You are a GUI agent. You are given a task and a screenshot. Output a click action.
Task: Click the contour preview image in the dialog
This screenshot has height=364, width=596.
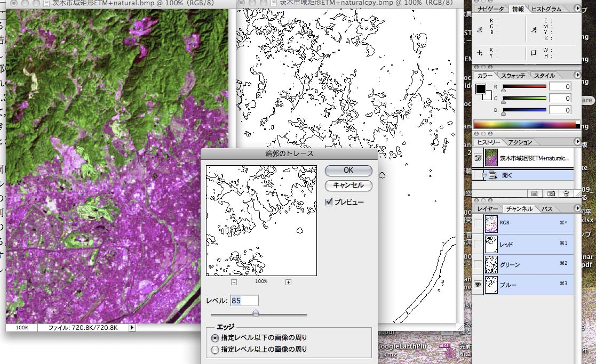[261, 221]
